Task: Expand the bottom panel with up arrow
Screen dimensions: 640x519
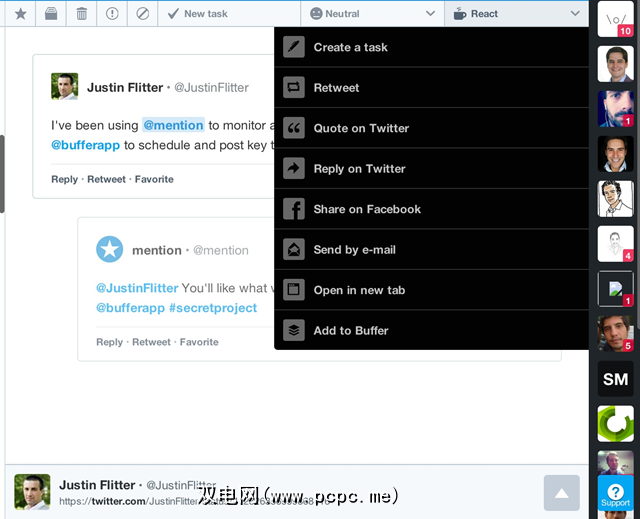Action: coord(562,493)
